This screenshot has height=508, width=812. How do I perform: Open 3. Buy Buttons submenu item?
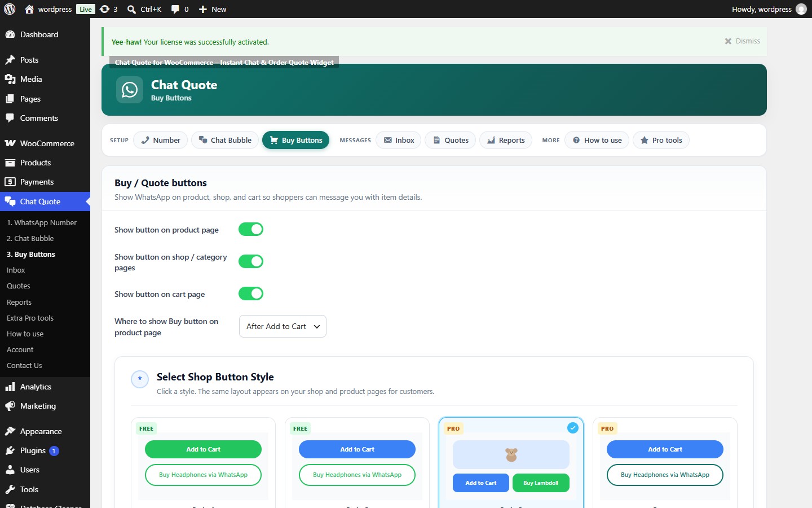(31, 254)
